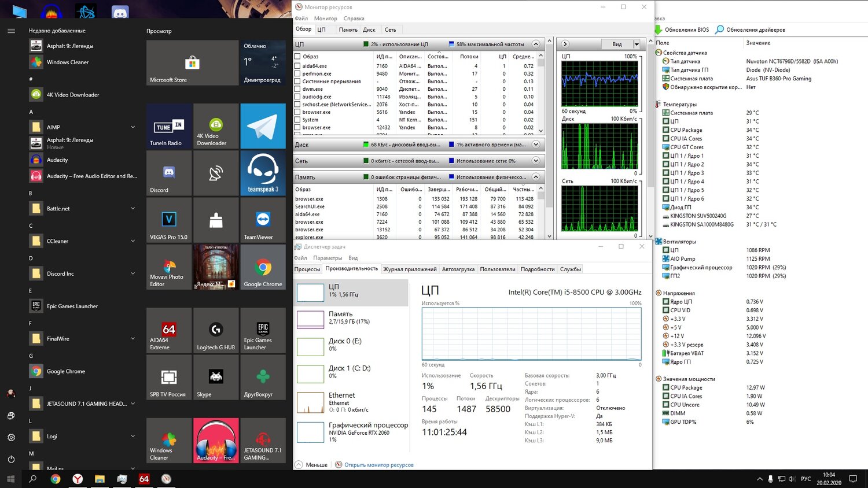The image size is (868, 488).
Task: Open Google Chrome tile
Action: pyautogui.click(x=263, y=267)
